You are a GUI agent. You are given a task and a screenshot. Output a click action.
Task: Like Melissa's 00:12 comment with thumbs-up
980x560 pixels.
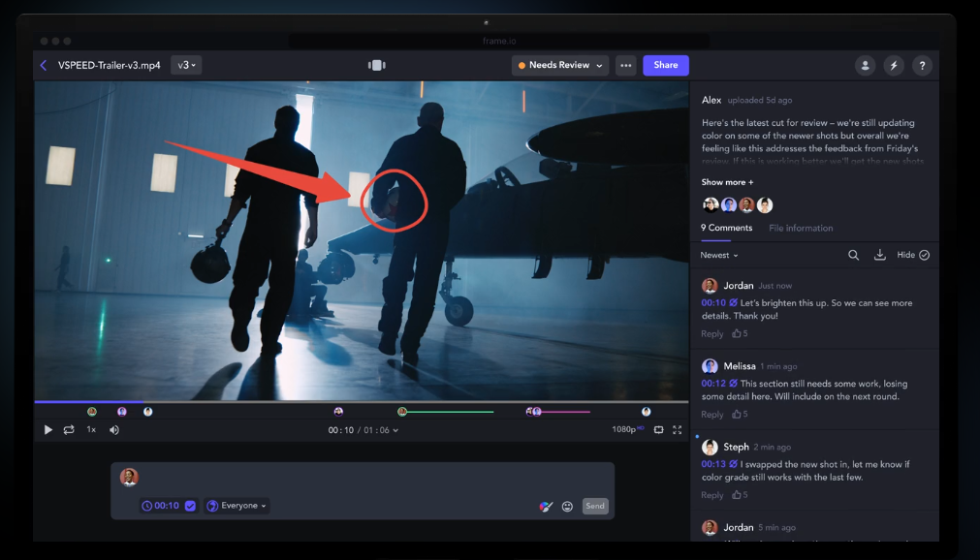[x=737, y=415]
